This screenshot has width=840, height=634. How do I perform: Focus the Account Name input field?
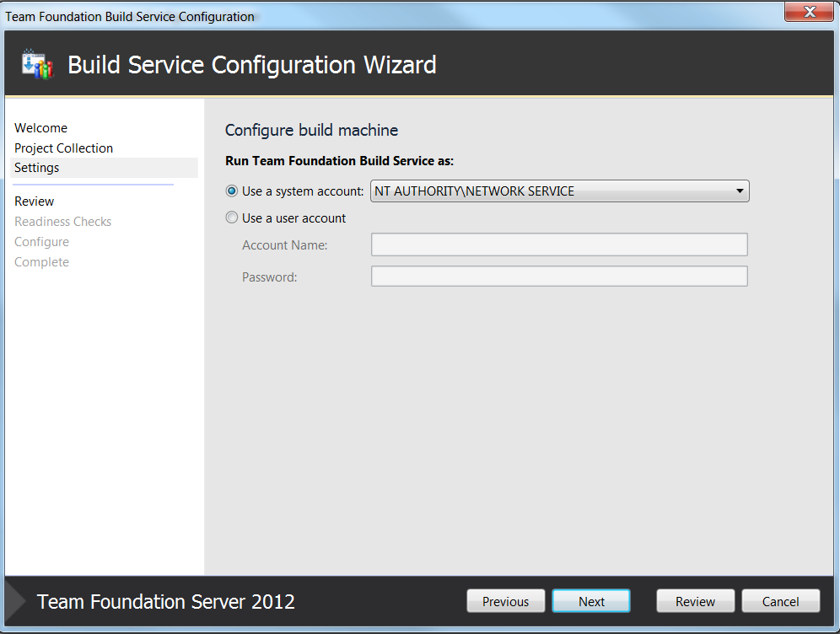(x=559, y=244)
